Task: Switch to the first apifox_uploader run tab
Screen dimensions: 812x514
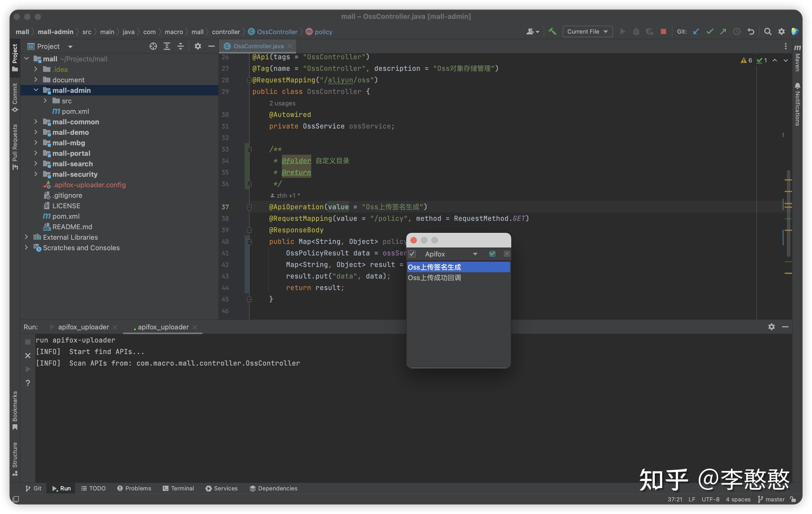Action: tap(83, 327)
